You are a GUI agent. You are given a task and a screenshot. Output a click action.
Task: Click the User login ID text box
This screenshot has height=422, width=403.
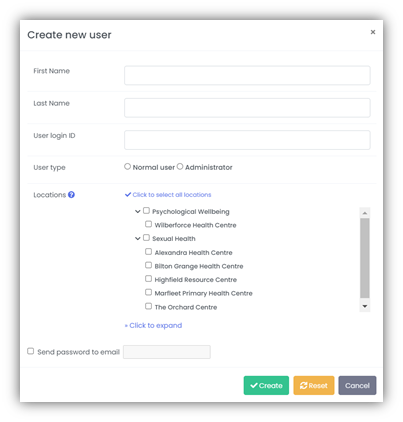[247, 140]
